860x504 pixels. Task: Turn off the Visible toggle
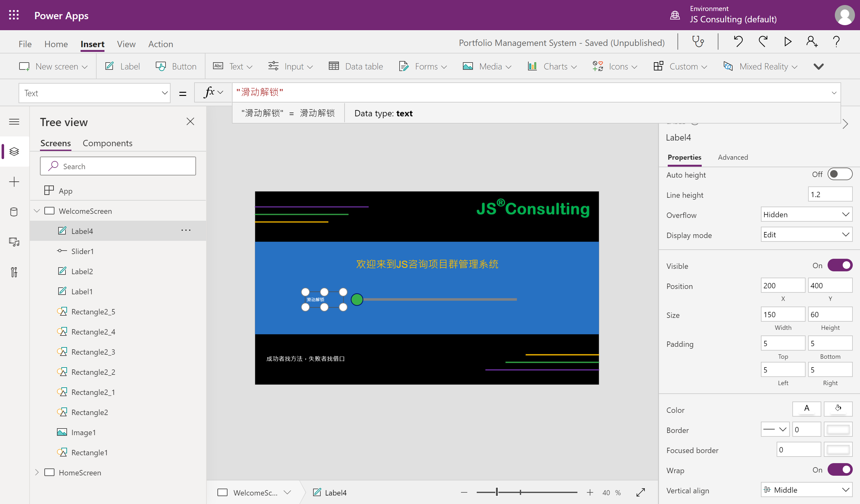point(840,265)
